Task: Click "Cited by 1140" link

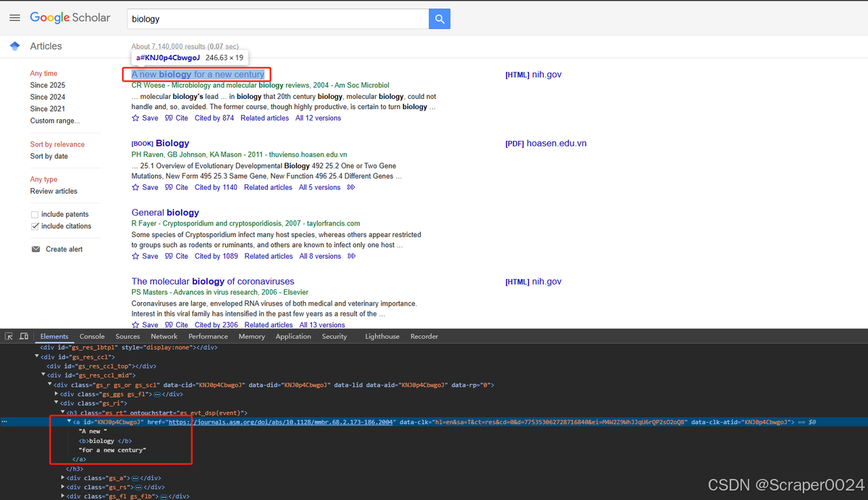Action: tap(216, 188)
